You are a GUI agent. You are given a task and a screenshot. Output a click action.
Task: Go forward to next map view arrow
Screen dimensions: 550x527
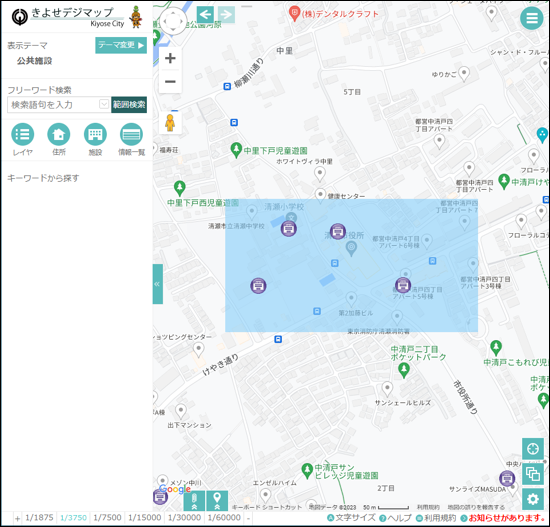(226, 15)
